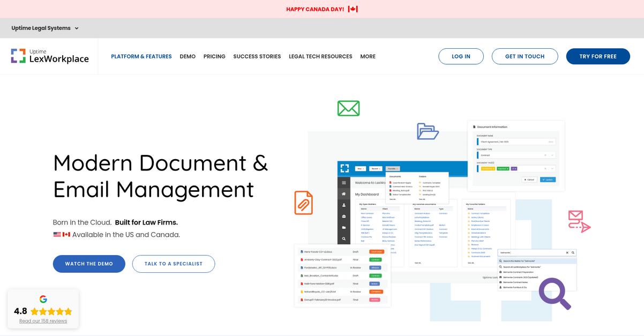Click the Try For Free button

point(598,56)
